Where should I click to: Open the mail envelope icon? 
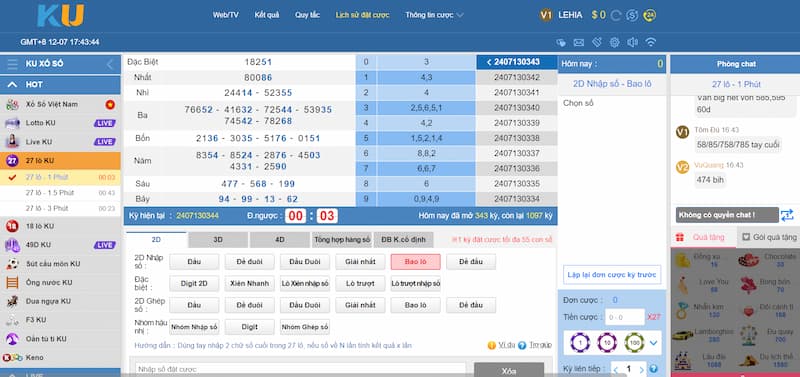579,42
